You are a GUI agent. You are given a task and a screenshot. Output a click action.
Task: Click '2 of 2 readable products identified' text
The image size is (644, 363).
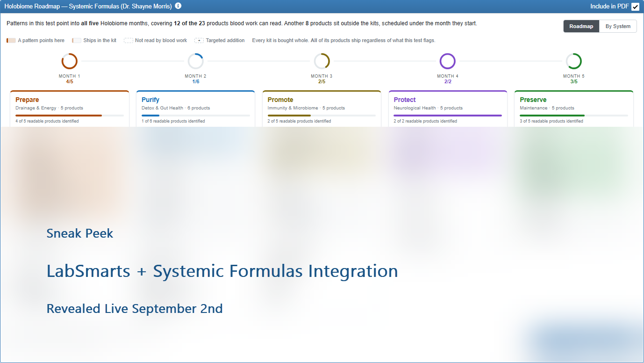point(426,121)
